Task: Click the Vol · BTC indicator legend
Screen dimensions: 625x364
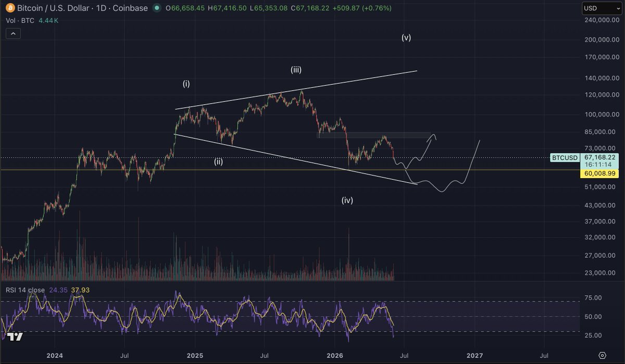Action: coord(19,20)
